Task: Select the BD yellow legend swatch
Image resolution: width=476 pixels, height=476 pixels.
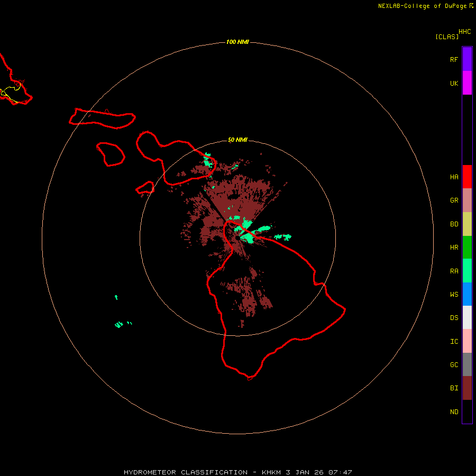Action: (467, 224)
